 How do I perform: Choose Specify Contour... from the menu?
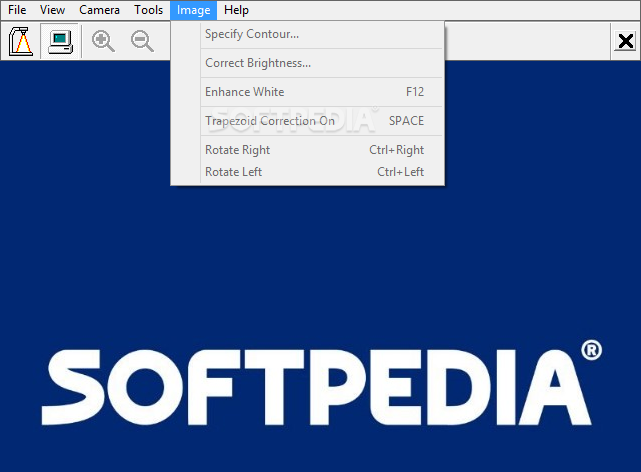pyautogui.click(x=307, y=34)
